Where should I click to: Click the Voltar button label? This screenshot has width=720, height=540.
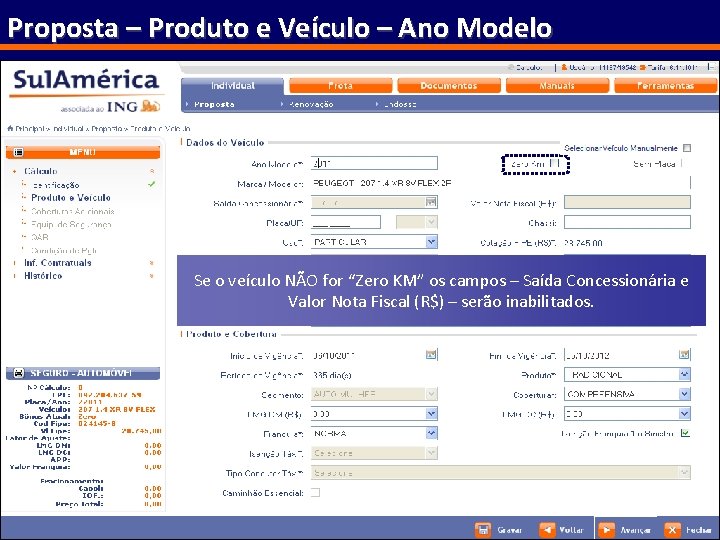click(x=571, y=530)
